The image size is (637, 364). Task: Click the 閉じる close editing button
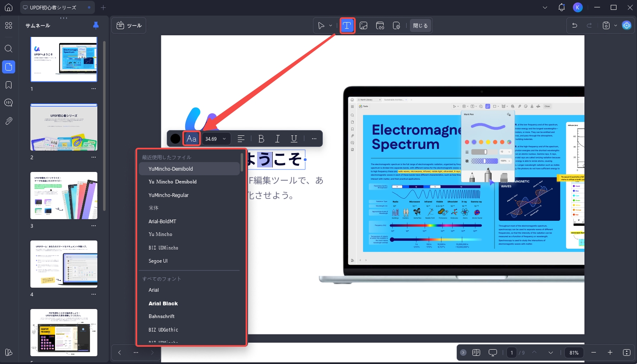coord(420,25)
